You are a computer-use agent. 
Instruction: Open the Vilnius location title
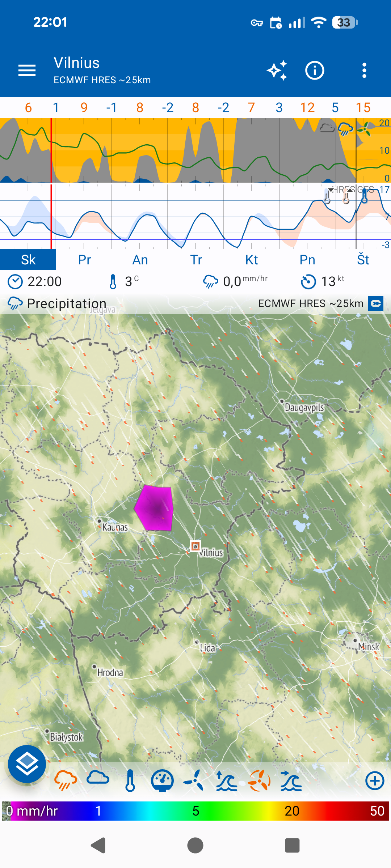point(77,63)
